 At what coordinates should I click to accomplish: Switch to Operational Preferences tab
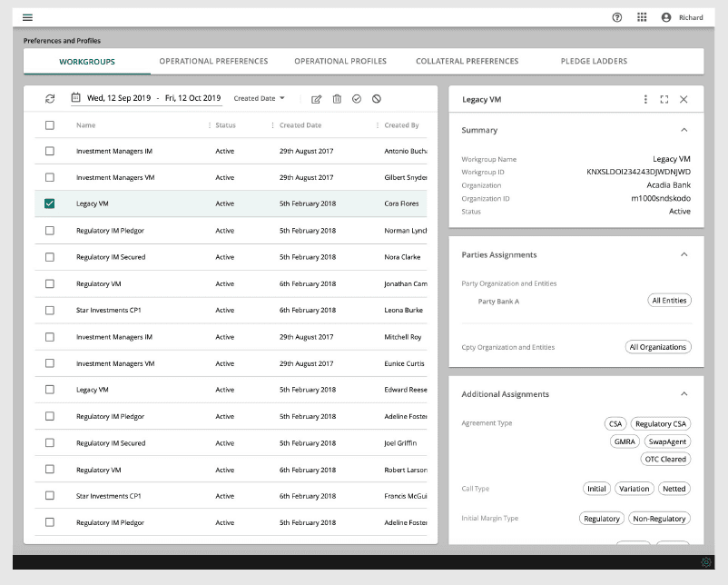(213, 62)
